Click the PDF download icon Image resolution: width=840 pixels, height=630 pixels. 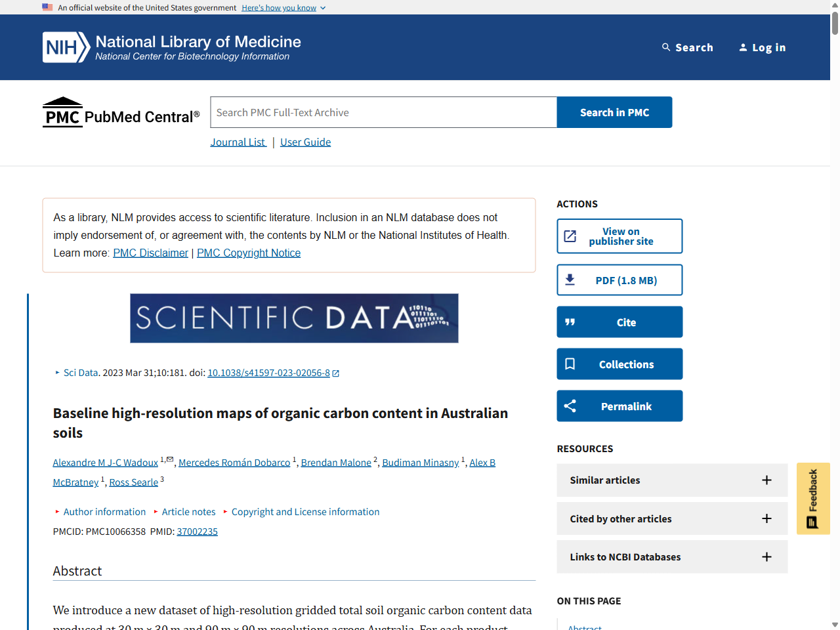570,280
